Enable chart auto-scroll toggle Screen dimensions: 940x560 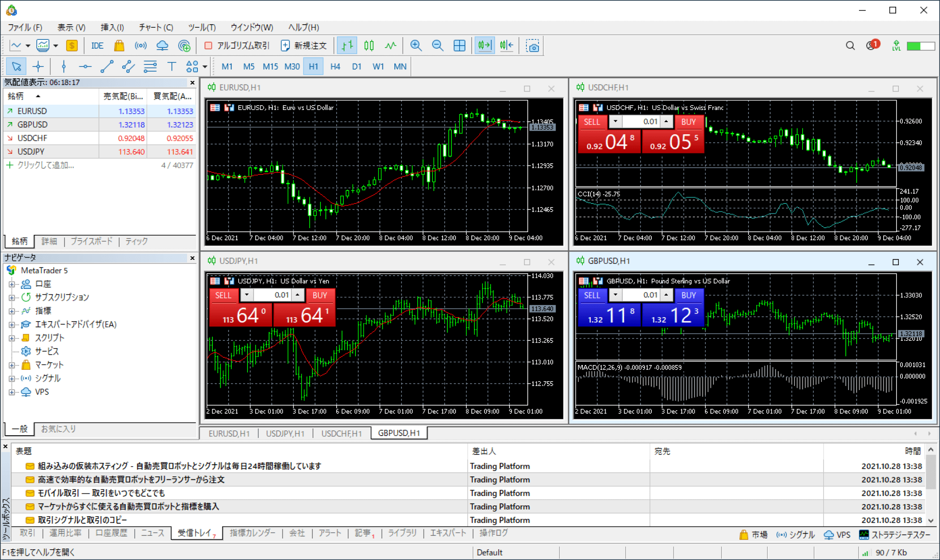click(484, 45)
